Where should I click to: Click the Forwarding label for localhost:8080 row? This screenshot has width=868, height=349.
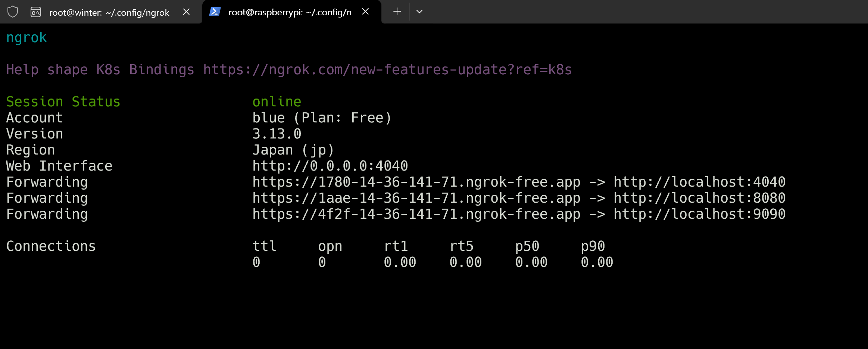(47, 198)
